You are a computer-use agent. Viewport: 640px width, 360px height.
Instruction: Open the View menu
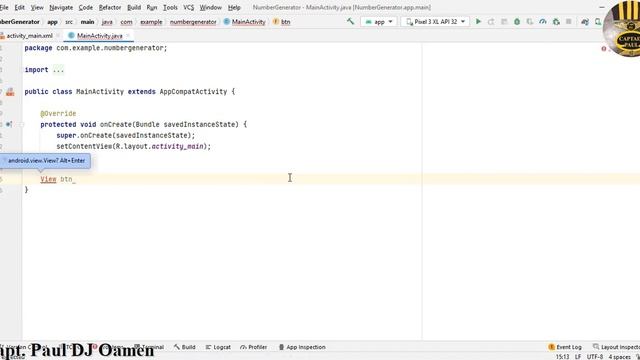[37, 7]
